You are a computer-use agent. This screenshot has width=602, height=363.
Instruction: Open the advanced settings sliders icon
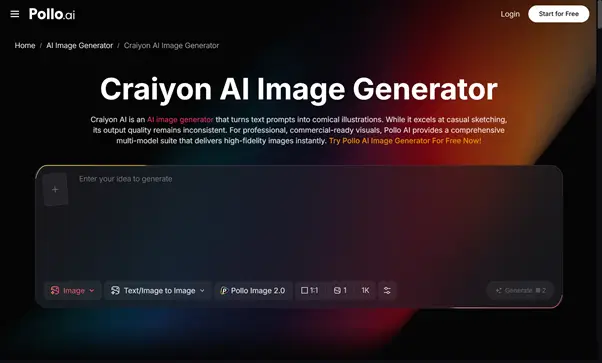tap(387, 290)
